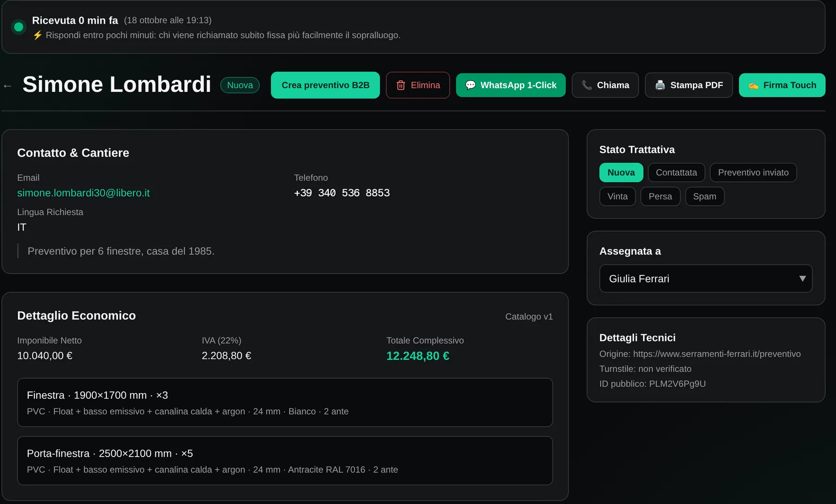
Task: Click the lightning bolt tip icon
Action: [38, 35]
